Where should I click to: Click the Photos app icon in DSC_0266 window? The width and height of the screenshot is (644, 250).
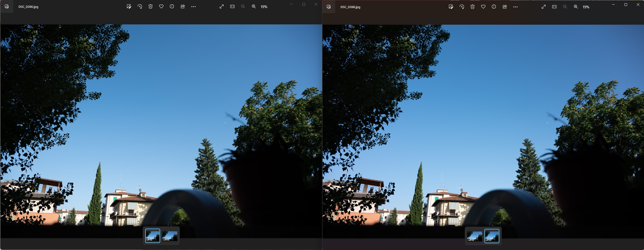(x=7, y=6)
